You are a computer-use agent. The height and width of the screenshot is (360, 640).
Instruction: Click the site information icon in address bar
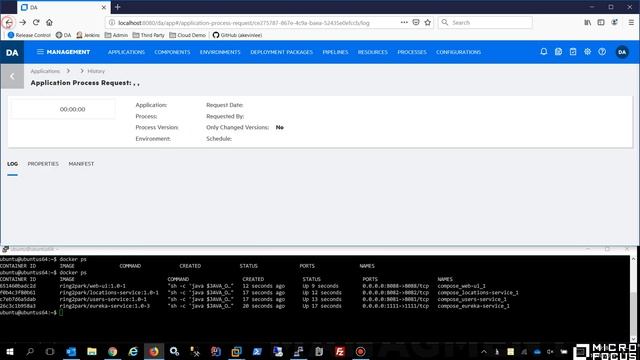[x=112, y=22]
